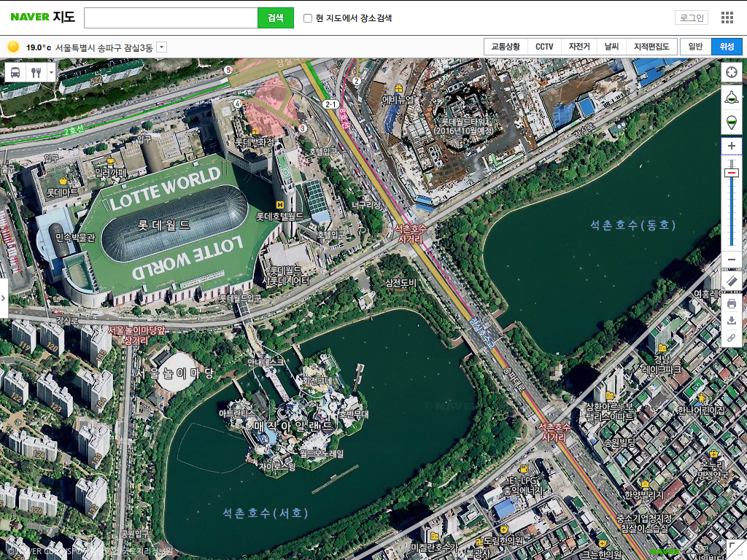Viewport: 747px width, 560px height.
Task: Click the 아트란티스 label
Action: pyautogui.click(x=237, y=413)
